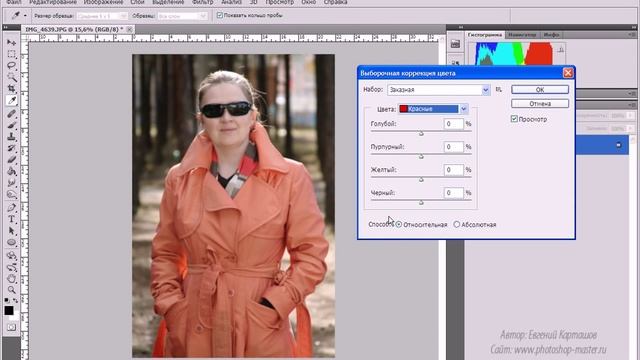The width and height of the screenshot is (640, 360).
Task: Select the Lasso tool
Action: point(11,66)
